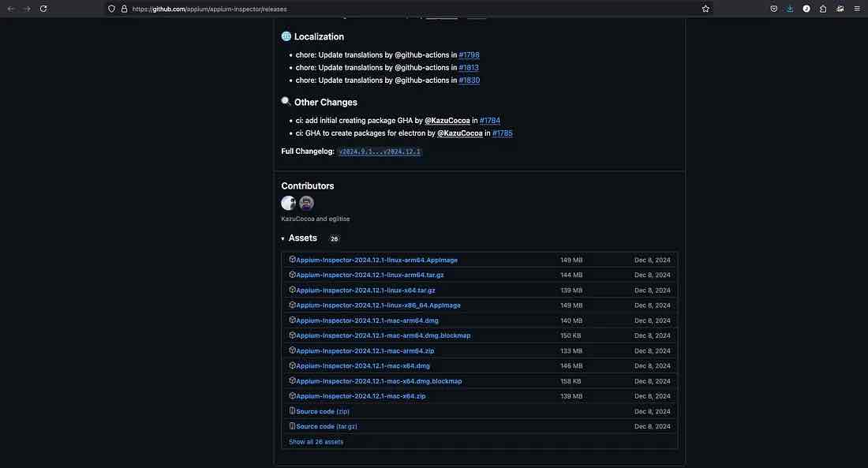Screen dimensions: 868x468
Task: Download the mac-x64.dmg.blockmap file
Action: click(x=379, y=381)
